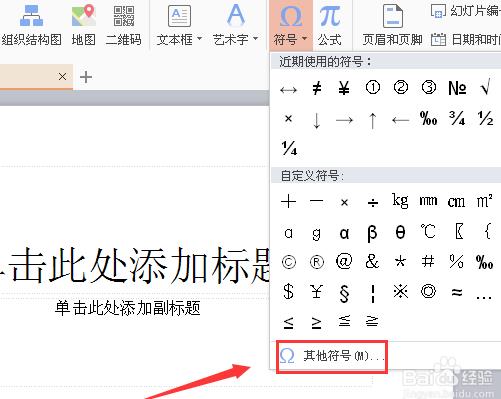The image size is (501, 399).
Task: Insert the ≠ not-equal symbol
Action: [317, 88]
